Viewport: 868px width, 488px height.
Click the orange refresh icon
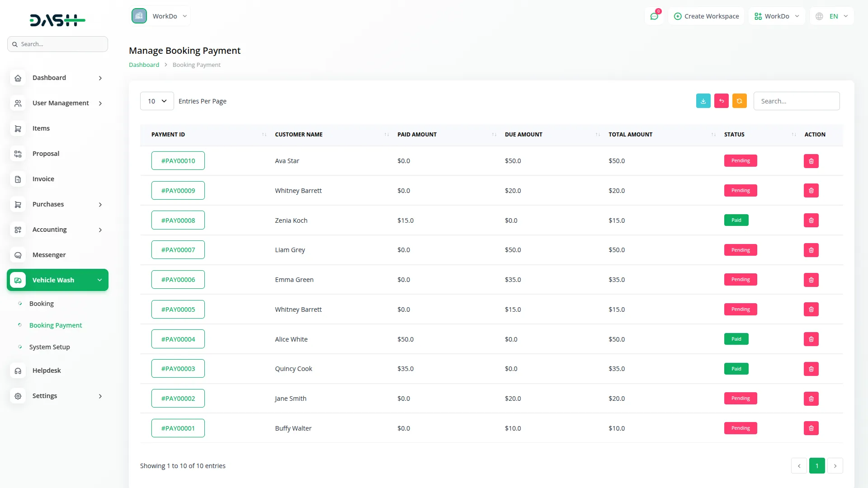tap(739, 101)
